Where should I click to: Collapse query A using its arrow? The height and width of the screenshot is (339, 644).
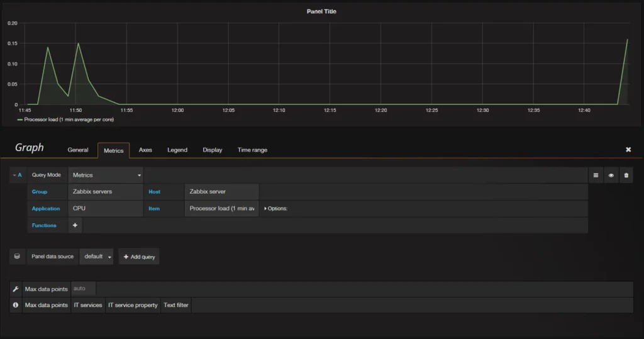click(x=14, y=175)
